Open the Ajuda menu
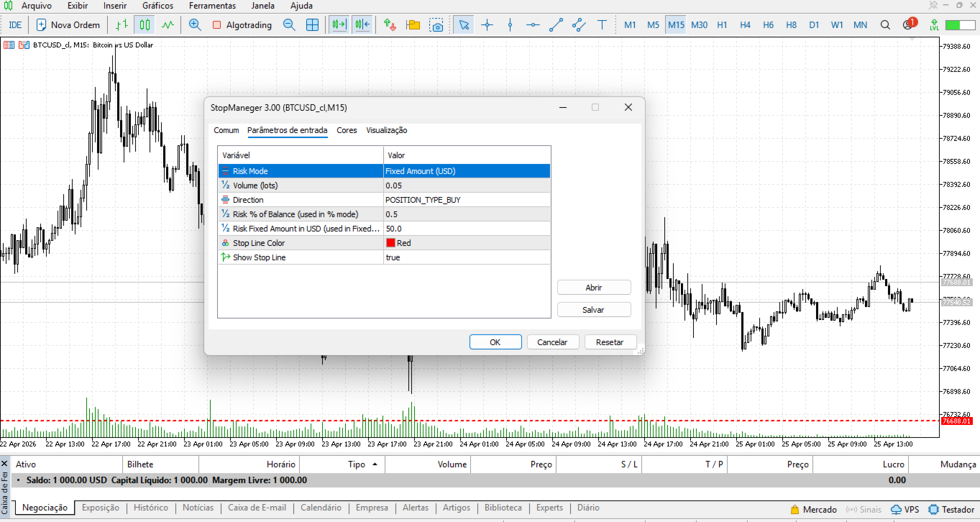 (301, 6)
